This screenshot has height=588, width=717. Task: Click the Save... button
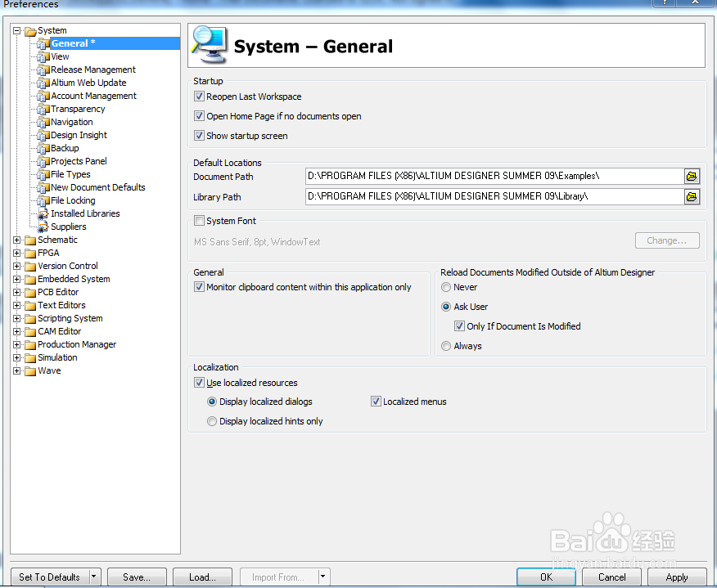[x=137, y=577]
